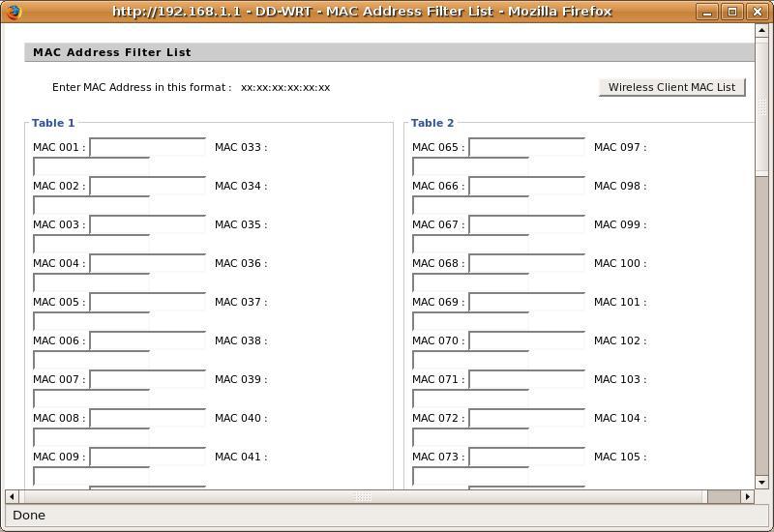Image resolution: width=774 pixels, height=532 pixels.
Task: Focus the input field beside MAC 070
Action: pyautogui.click(x=526, y=340)
